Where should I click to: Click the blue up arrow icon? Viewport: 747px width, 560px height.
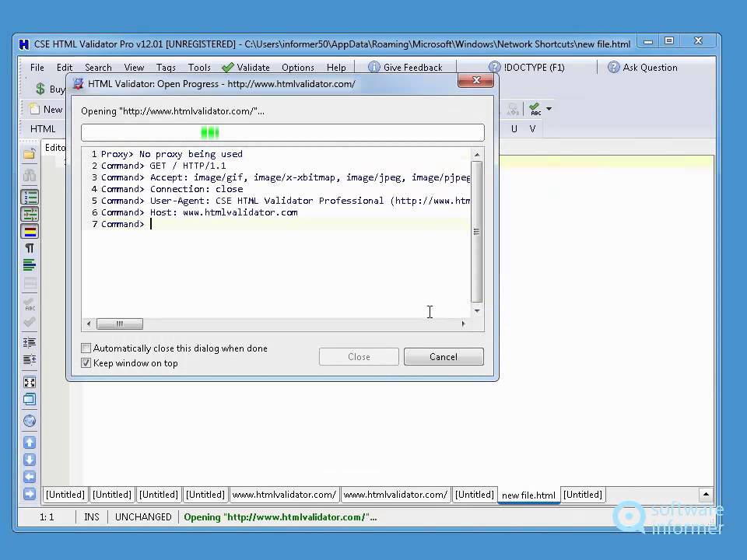pos(29,443)
